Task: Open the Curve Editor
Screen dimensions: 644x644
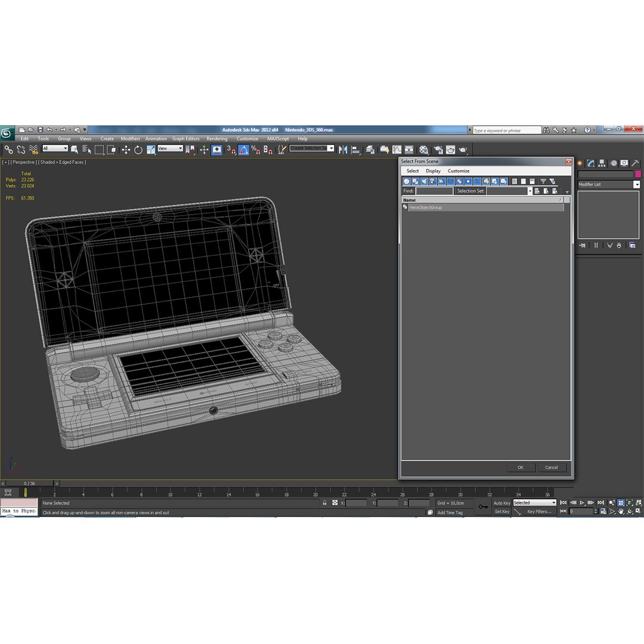Action: pyautogui.click(x=397, y=150)
